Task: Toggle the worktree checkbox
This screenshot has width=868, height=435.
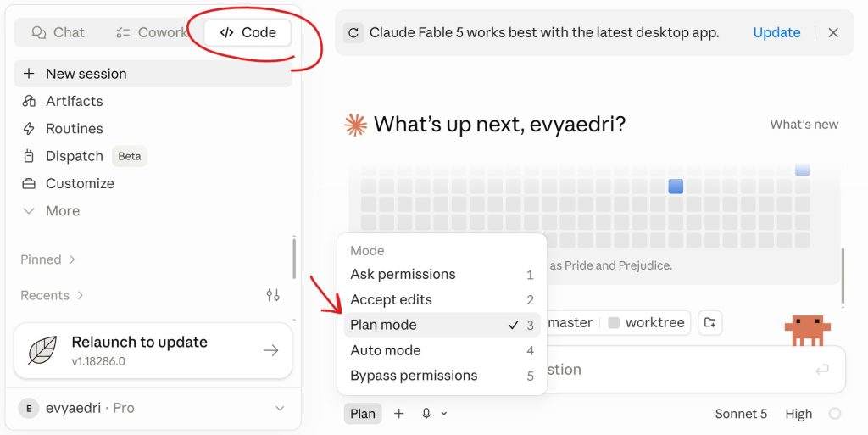Action: click(614, 323)
